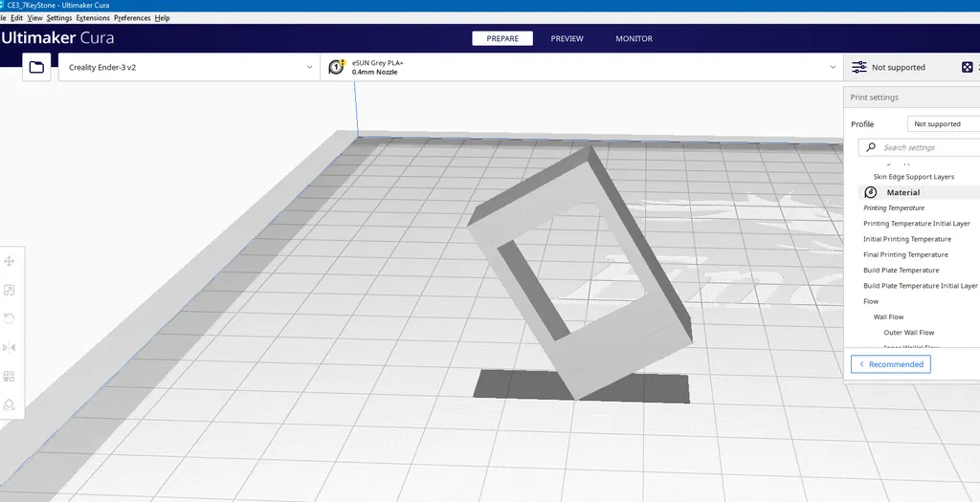Click Build Plate Temperature Initial Layer setting
This screenshot has width=980, height=502.
coord(921,286)
